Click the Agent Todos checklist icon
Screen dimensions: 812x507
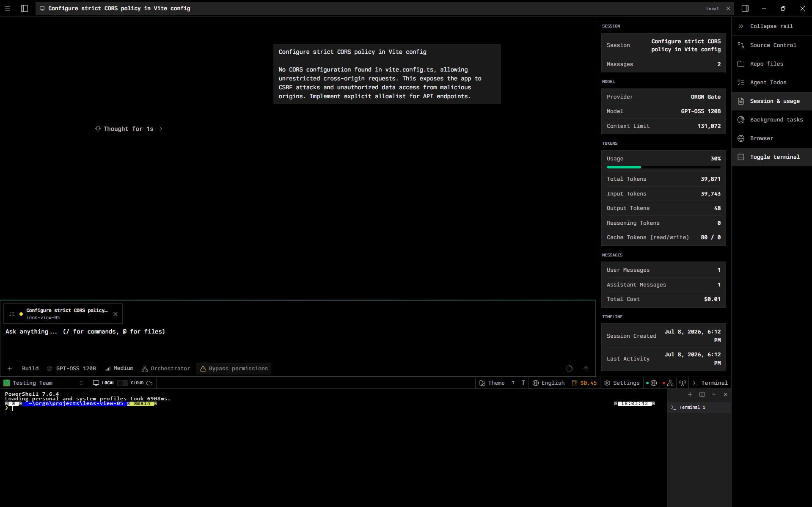click(x=741, y=83)
